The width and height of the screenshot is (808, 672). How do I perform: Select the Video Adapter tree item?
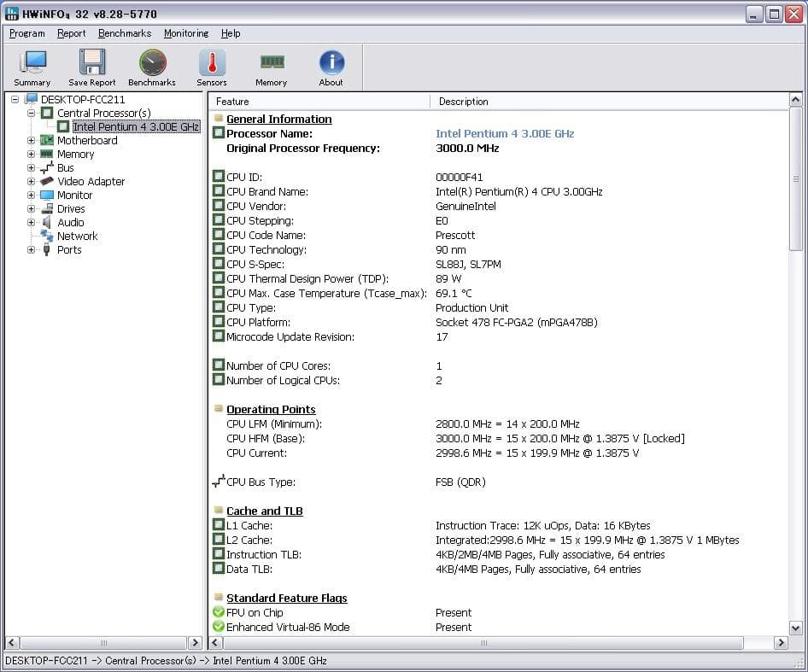[91, 181]
